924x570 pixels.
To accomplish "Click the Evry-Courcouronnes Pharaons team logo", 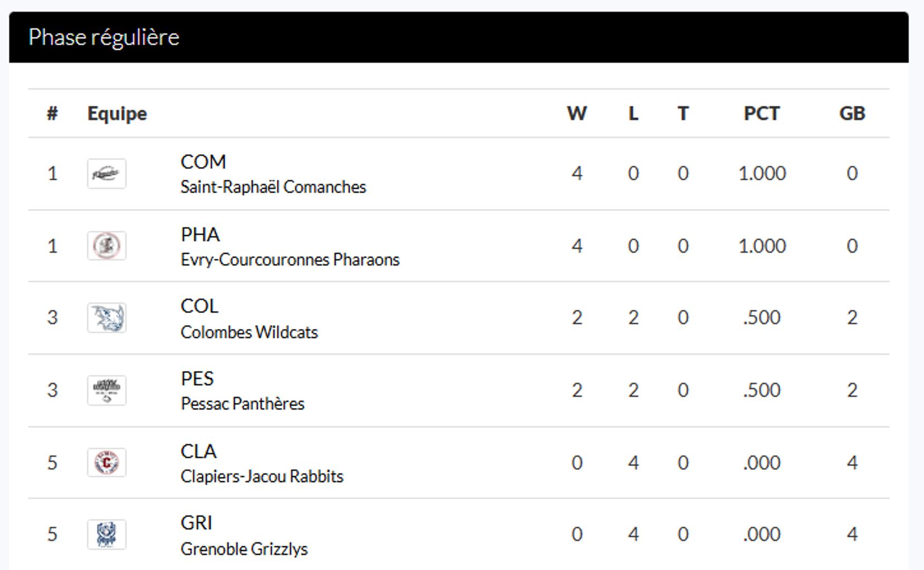I will point(106,246).
